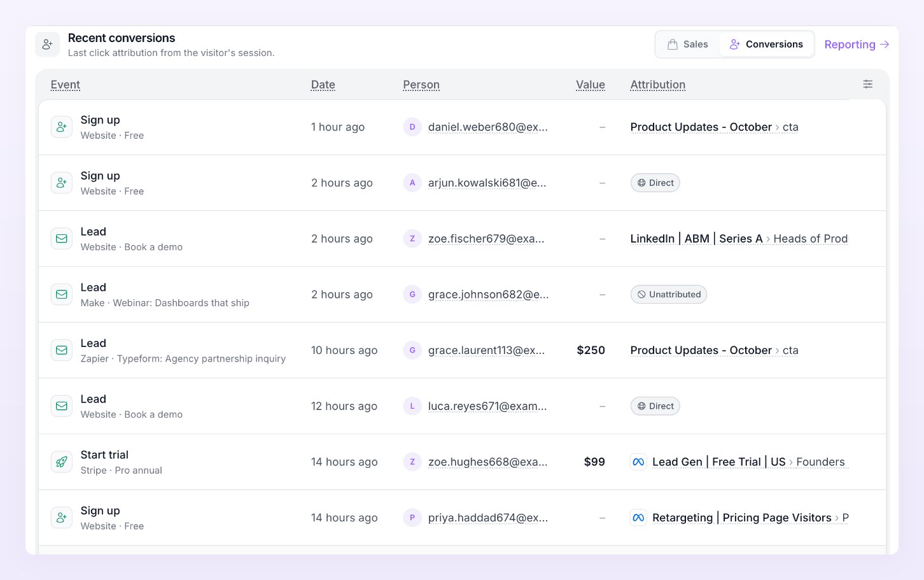
Task: Sort by the Event column header
Action: pos(66,85)
